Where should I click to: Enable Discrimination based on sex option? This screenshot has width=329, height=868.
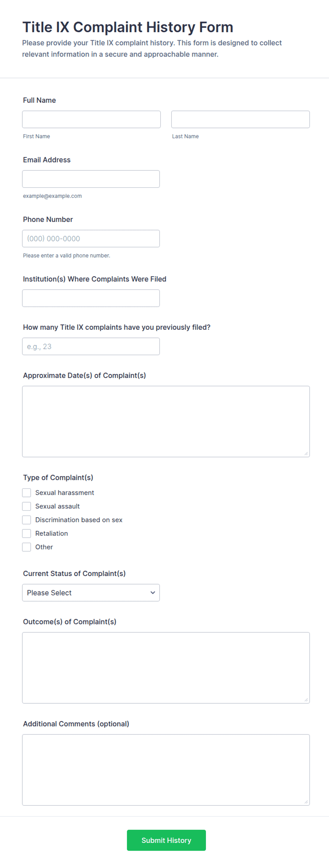(27, 520)
